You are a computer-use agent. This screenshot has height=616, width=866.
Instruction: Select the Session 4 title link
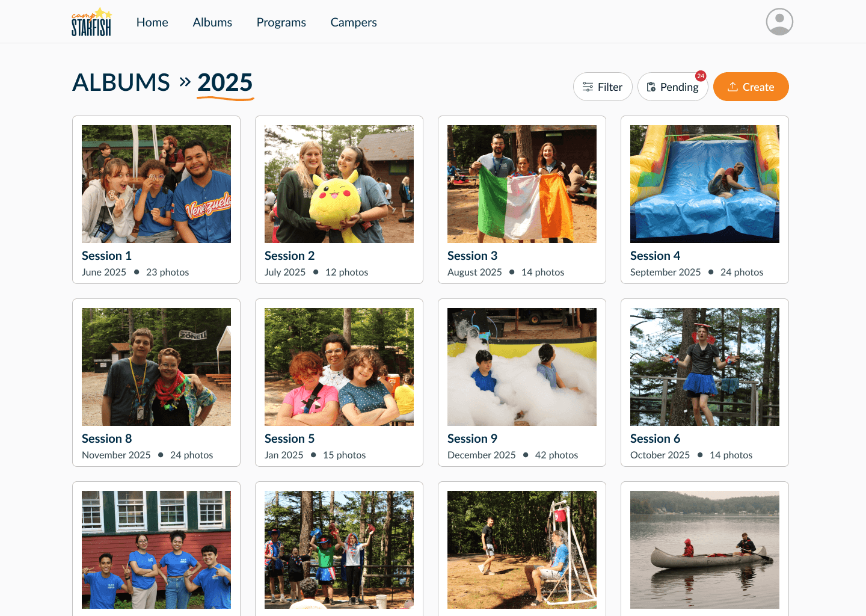(655, 256)
